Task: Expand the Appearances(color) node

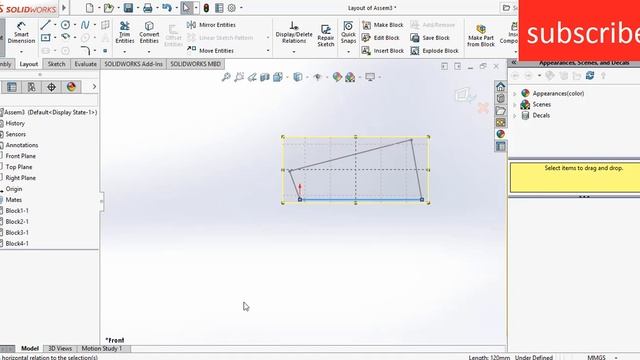Action: (515, 93)
